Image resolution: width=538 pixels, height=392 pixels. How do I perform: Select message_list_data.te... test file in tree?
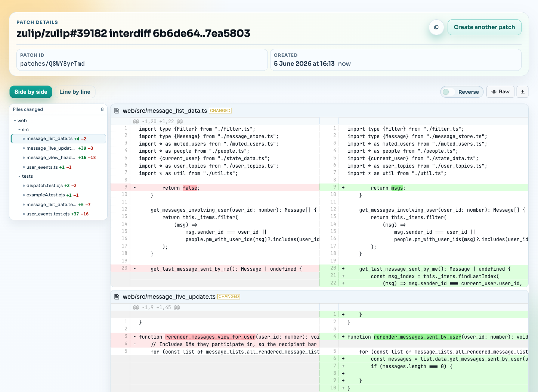coord(59,205)
